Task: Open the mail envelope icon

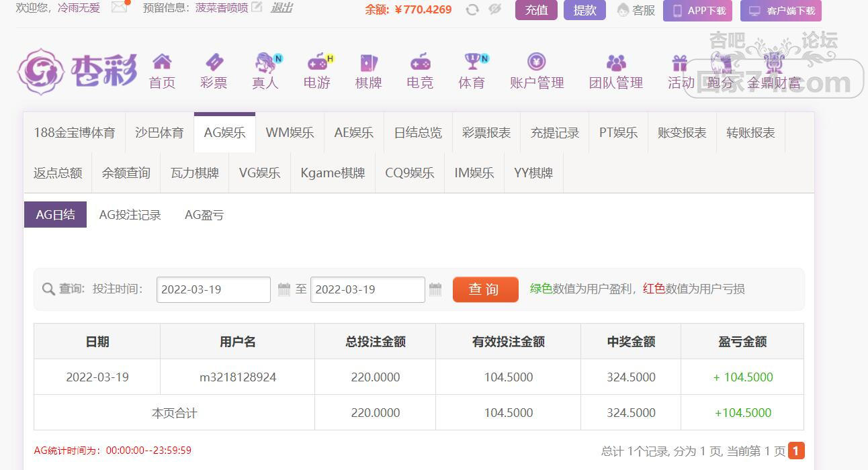Action: [x=120, y=7]
